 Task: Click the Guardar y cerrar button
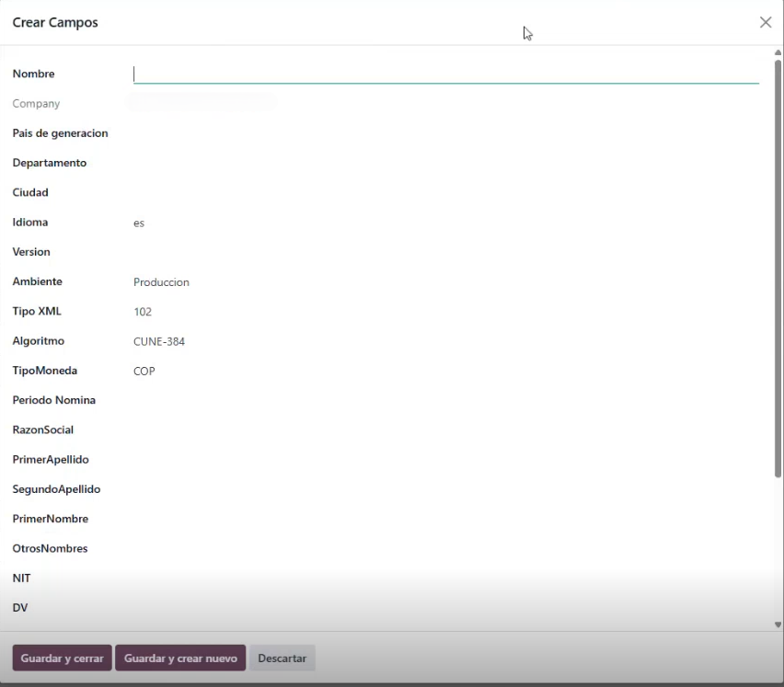point(62,658)
